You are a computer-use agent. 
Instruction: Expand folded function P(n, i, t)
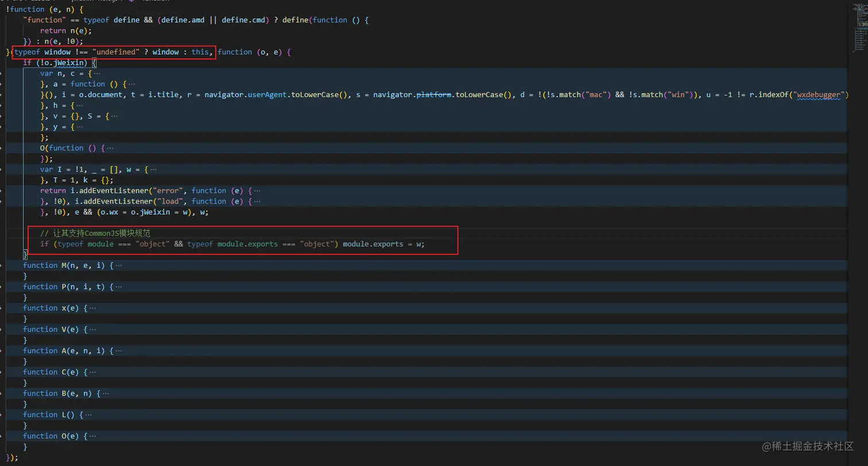pos(118,287)
